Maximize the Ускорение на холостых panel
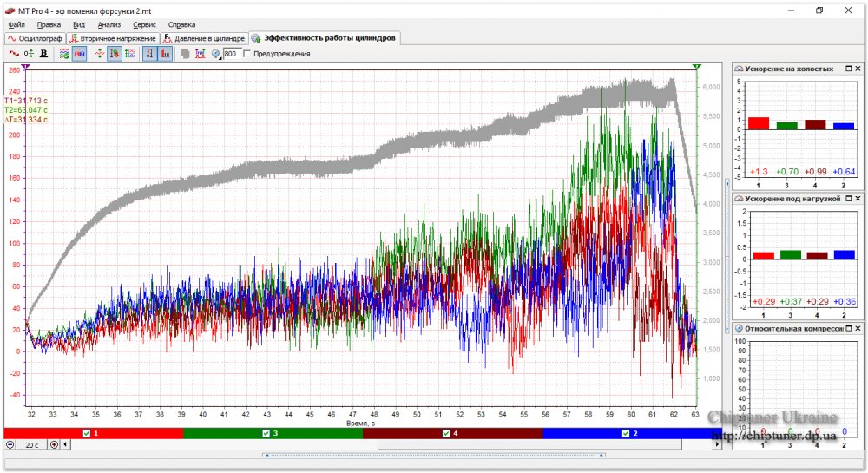The width and height of the screenshot is (868, 473). pos(849,69)
